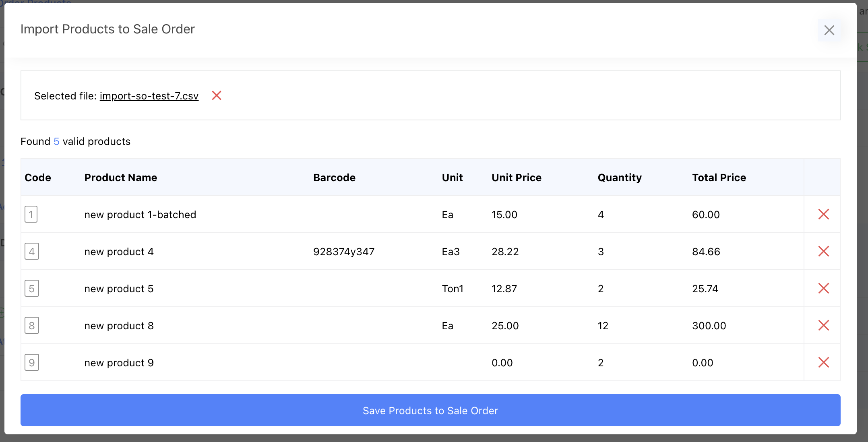868x442 pixels.
Task: Delete new product 4 from list
Action: pyautogui.click(x=823, y=252)
